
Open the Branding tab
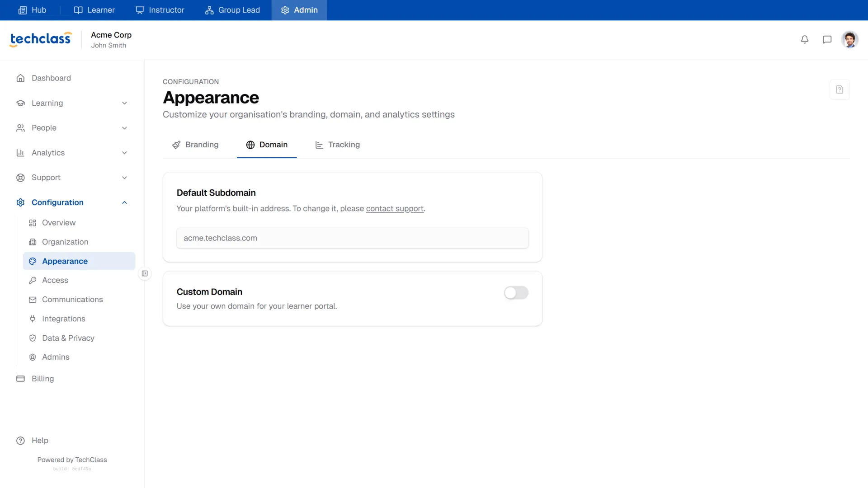(195, 145)
